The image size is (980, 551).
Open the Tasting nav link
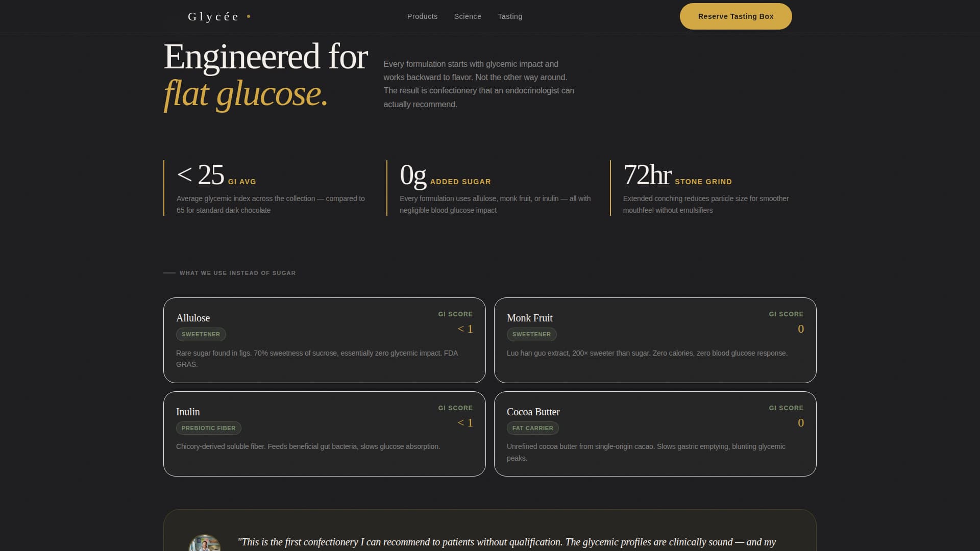pos(510,16)
